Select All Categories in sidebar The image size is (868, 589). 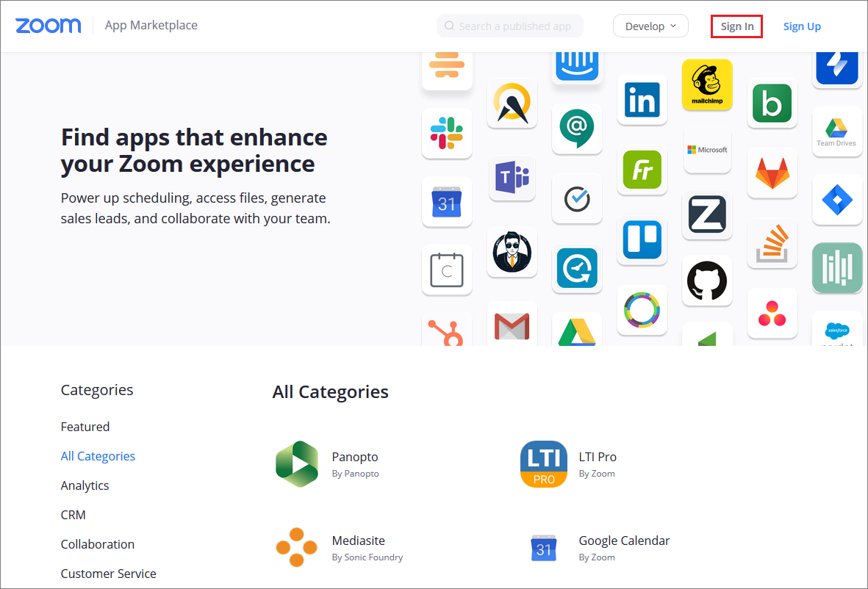(98, 456)
